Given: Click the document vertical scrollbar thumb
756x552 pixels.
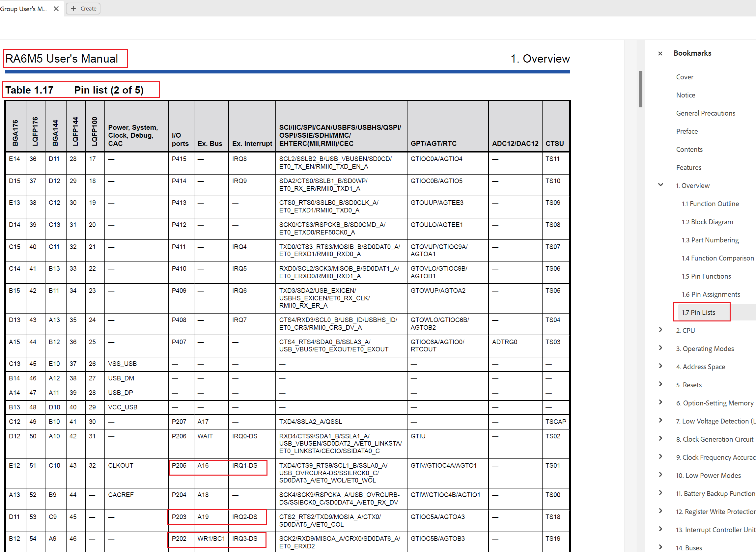Looking at the screenshot, I should pyautogui.click(x=640, y=89).
